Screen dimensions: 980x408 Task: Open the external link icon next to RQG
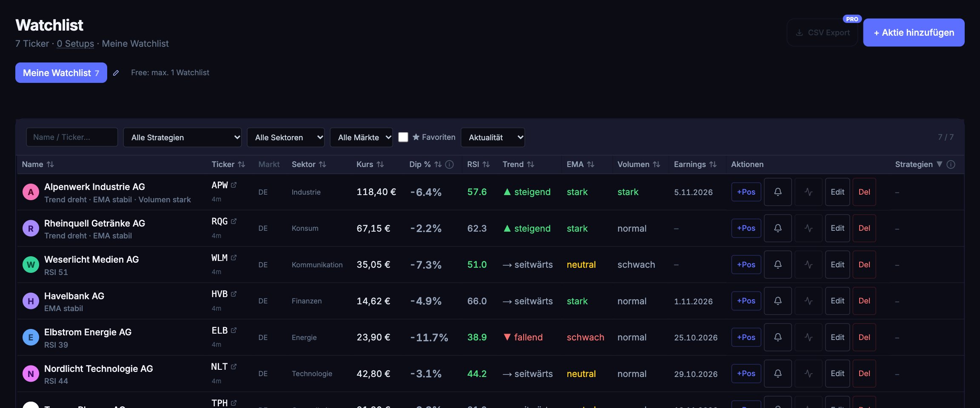(234, 221)
